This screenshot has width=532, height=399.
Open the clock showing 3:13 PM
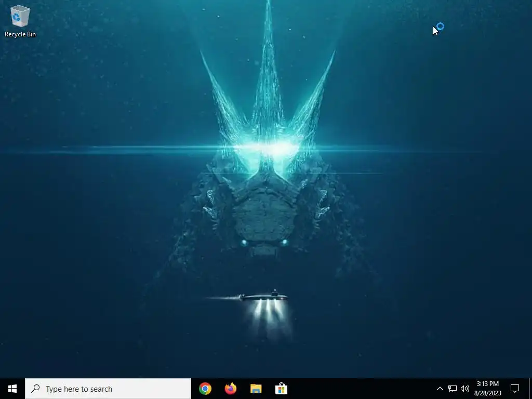(487, 389)
